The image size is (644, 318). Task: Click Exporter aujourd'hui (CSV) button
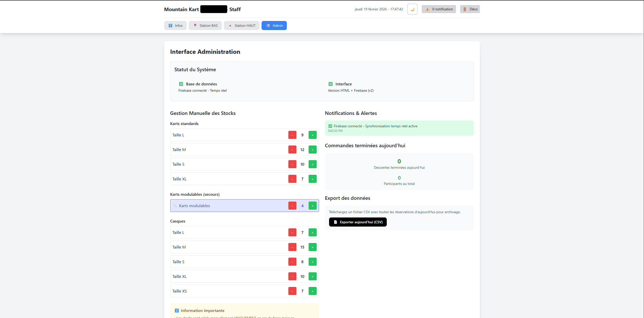pos(358,222)
